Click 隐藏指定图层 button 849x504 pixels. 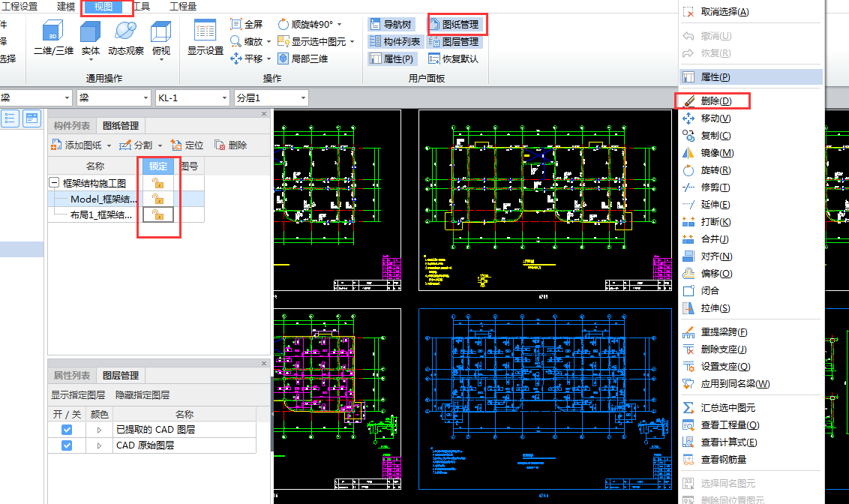142,395
